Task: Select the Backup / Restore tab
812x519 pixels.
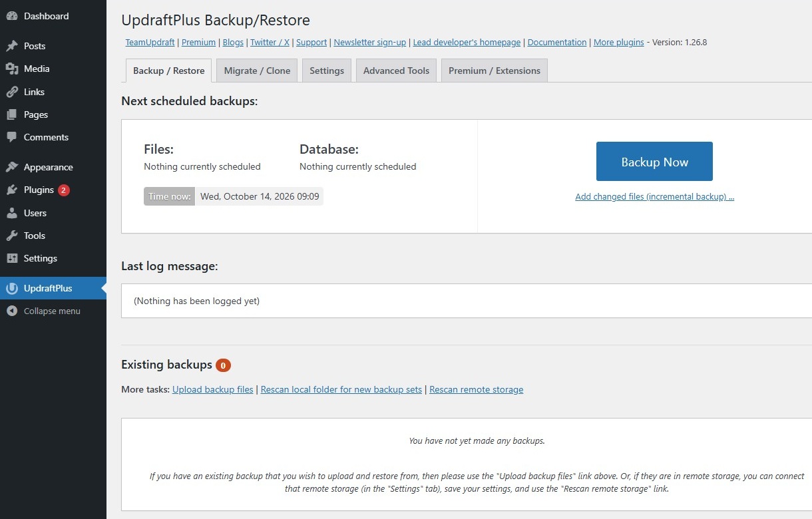Action: click(169, 71)
